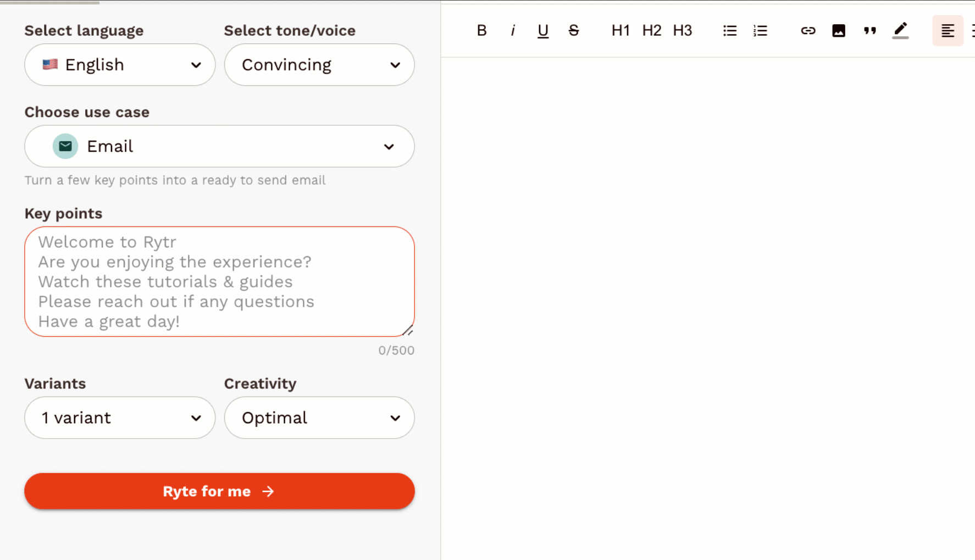The image size is (975, 560).
Task: Expand the Email use case selector
Action: tap(219, 146)
